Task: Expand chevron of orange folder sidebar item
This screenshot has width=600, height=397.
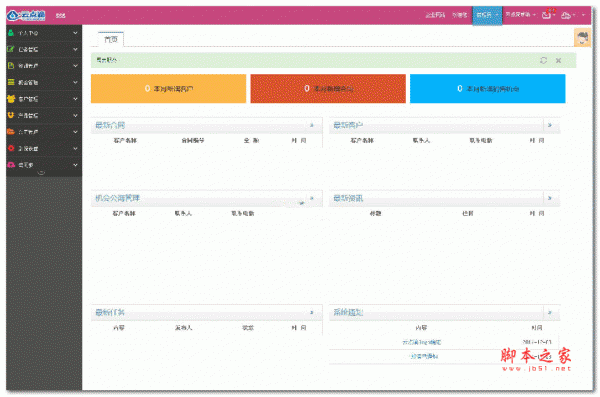Action: click(x=75, y=132)
